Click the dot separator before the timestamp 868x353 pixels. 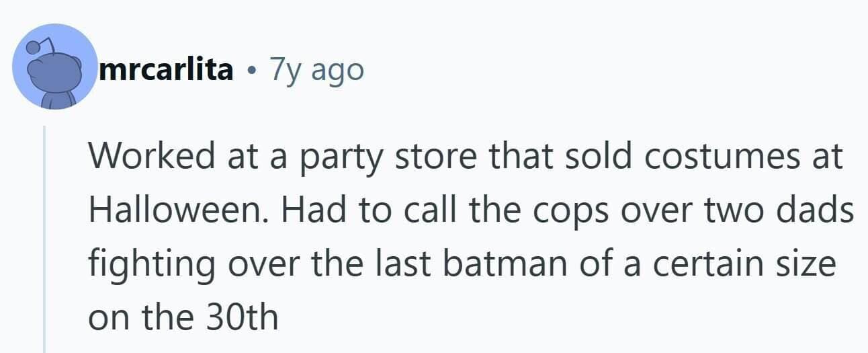click(x=251, y=69)
